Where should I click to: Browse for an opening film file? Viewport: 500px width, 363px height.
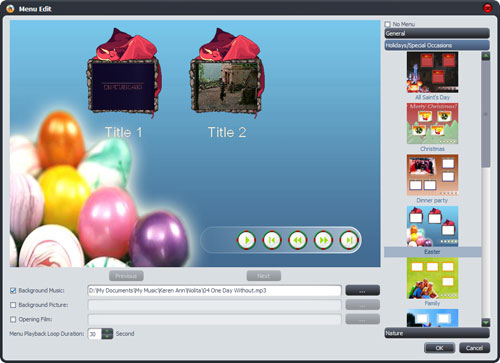pyautogui.click(x=362, y=319)
